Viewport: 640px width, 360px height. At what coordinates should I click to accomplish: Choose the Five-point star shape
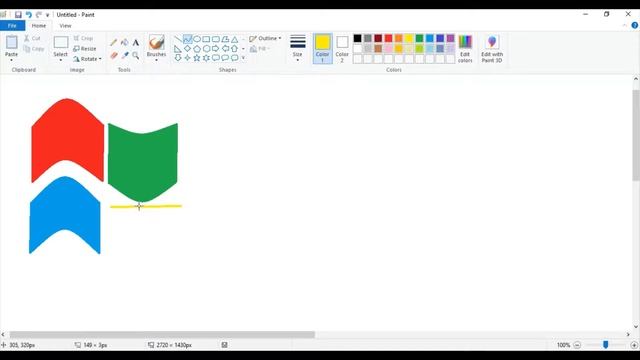(197, 58)
